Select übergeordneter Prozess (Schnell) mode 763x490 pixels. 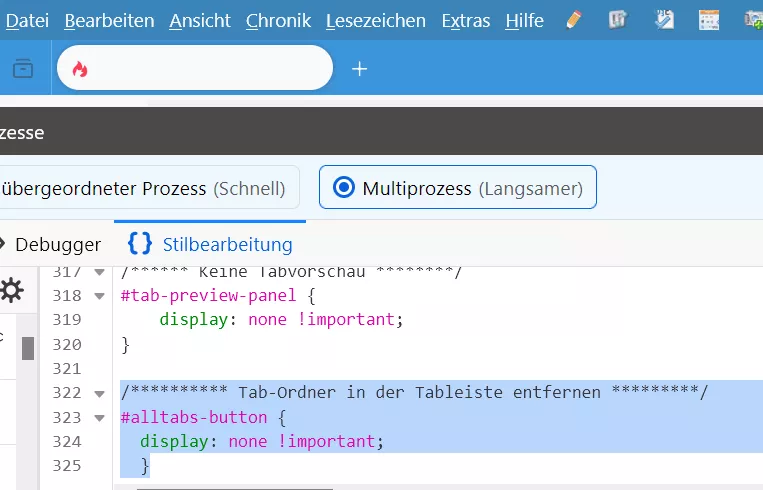(147, 187)
